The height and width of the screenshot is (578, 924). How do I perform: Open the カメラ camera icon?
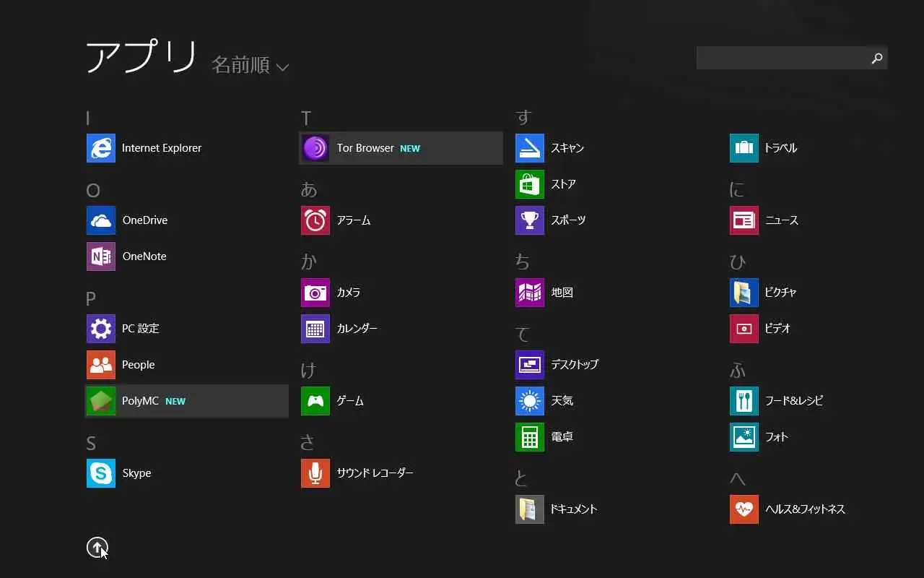[x=315, y=293]
